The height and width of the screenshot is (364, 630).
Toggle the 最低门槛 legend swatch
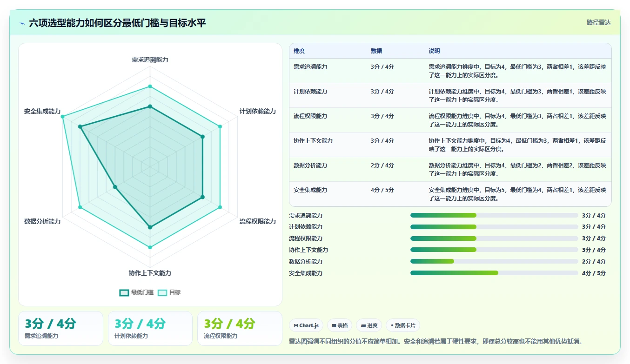point(124,292)
